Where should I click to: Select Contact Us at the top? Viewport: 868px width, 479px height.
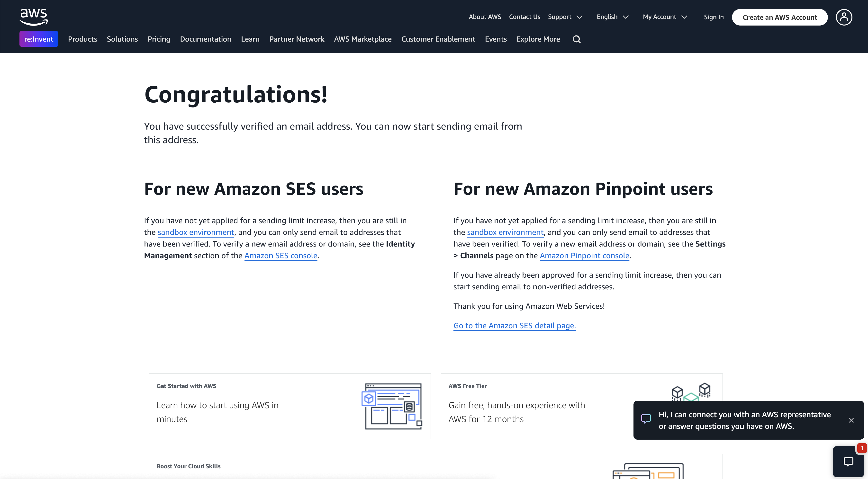[x=524, y=17]
